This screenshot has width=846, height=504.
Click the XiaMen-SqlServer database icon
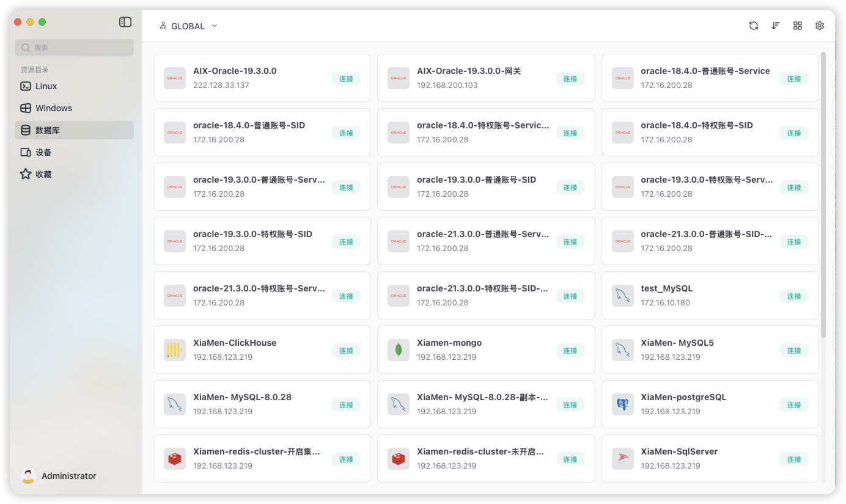pos(622,458)
